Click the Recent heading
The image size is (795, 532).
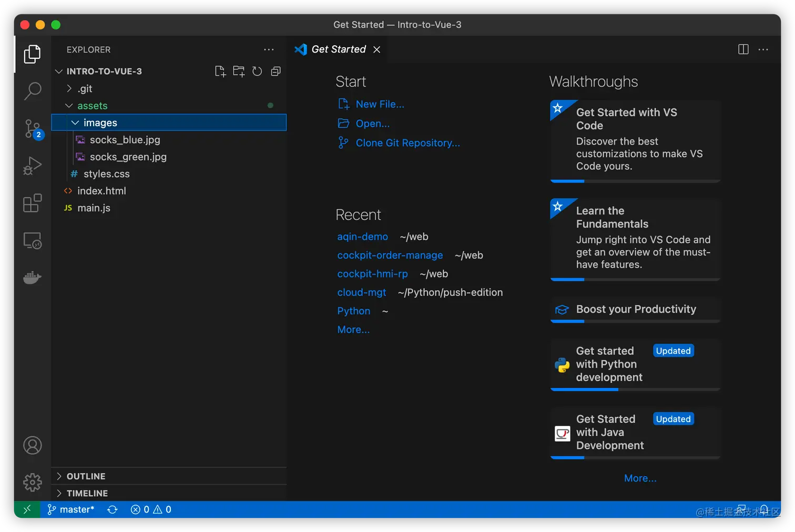358,215
